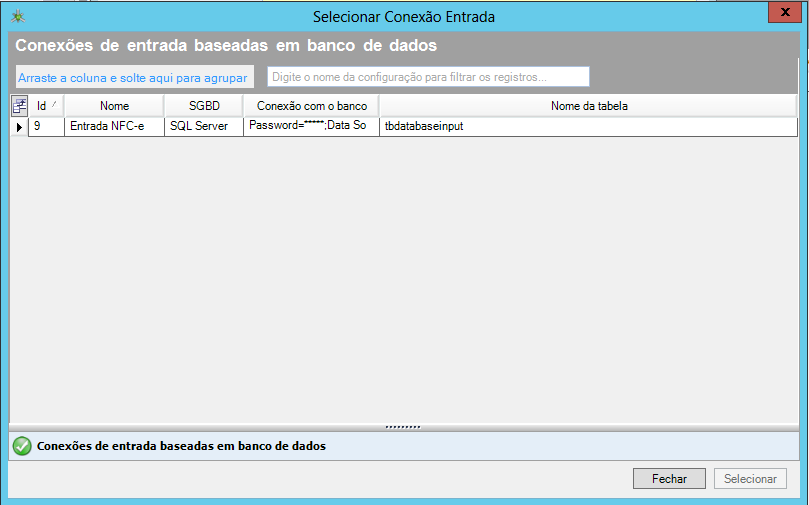This screenshot has height=505, width=809.
Task: Select the 'Entrada NFC-e' cell
Action: [x=114, y=126]
